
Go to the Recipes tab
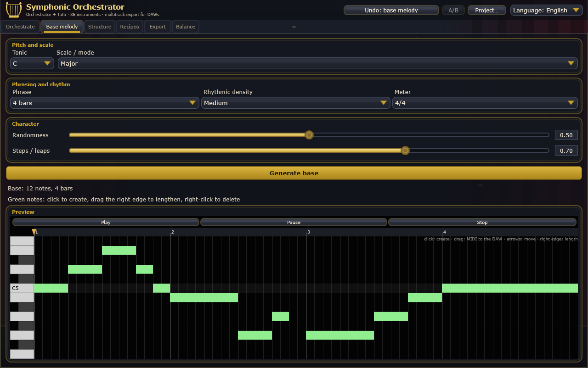click(x=130, y=27)
